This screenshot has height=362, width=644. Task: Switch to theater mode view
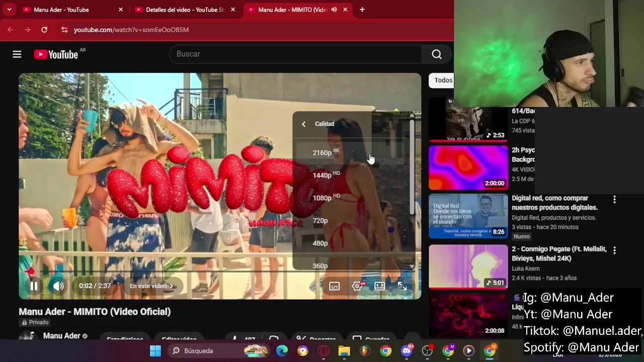coord(380,286)
